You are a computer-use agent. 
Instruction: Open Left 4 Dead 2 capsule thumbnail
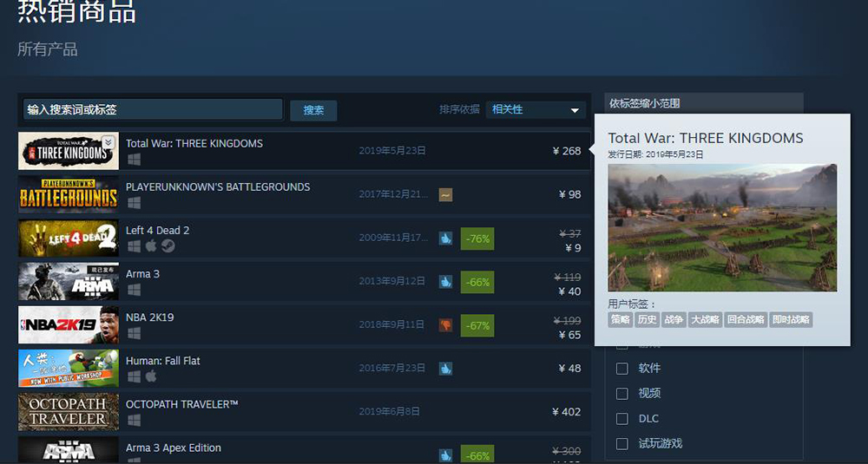pyautogui.click(x=69, y=238)
